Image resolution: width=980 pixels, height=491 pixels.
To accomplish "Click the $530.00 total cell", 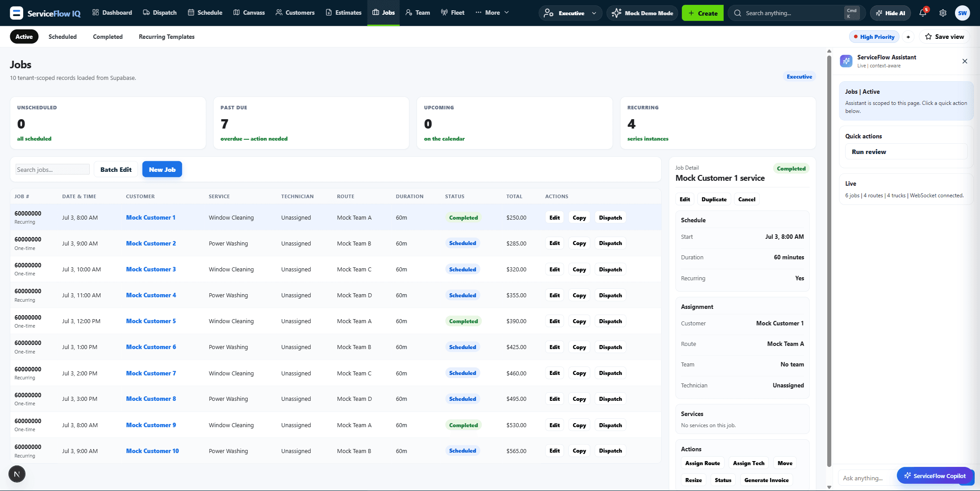I will 516,425.
